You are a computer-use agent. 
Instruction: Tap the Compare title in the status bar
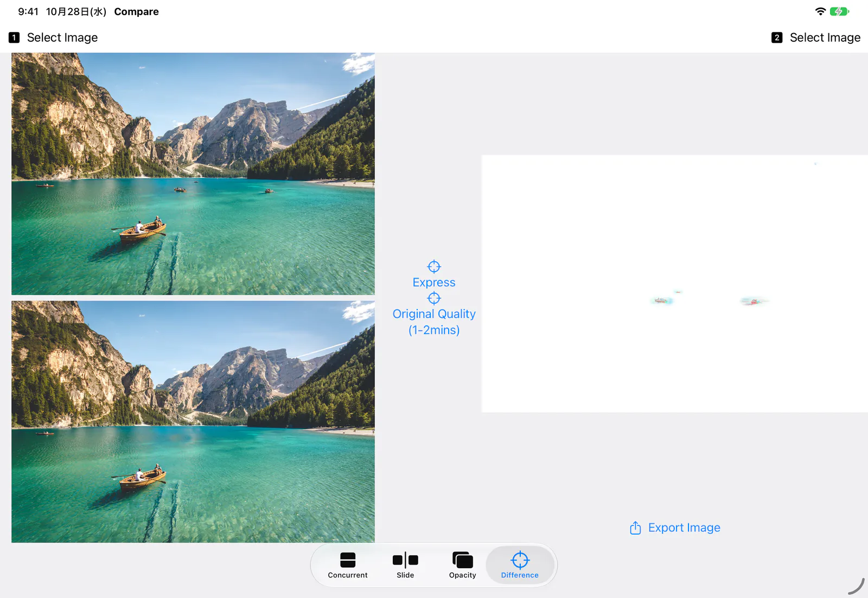click(x=137, y=11)
